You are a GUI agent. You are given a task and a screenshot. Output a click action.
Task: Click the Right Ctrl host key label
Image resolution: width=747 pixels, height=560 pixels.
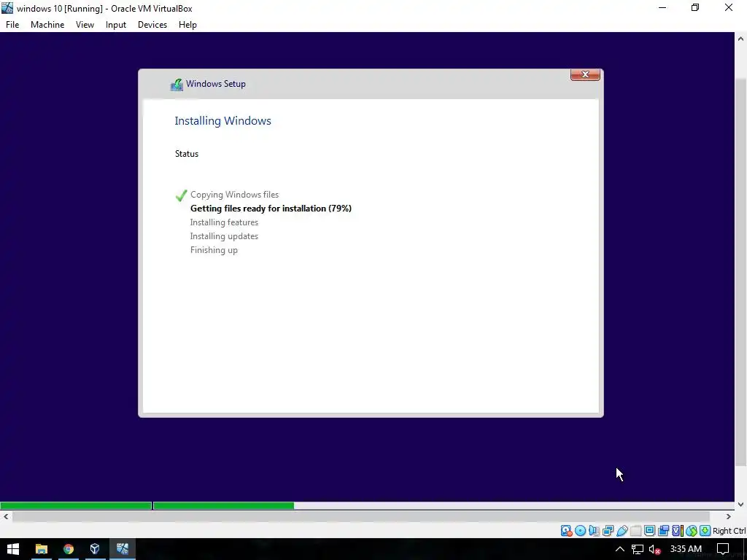pyautogui.click(x=729, y=531)
